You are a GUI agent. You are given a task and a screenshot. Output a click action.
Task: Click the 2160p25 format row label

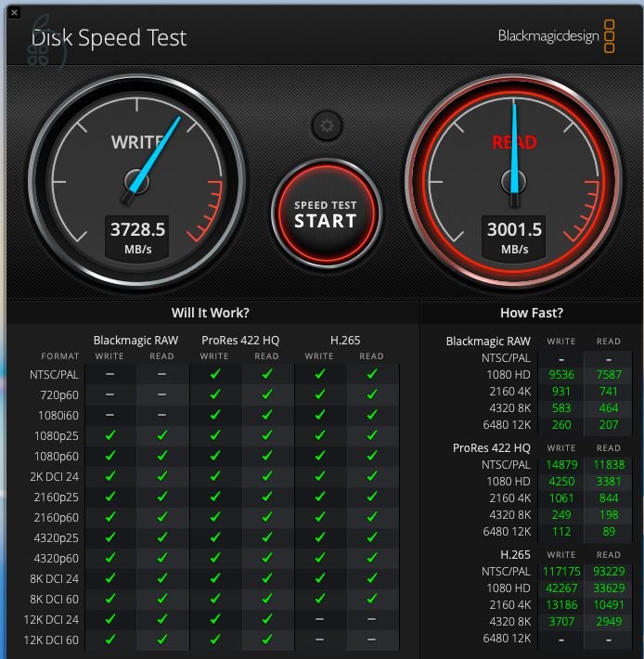pyautogui.click(x=57, y=497)
